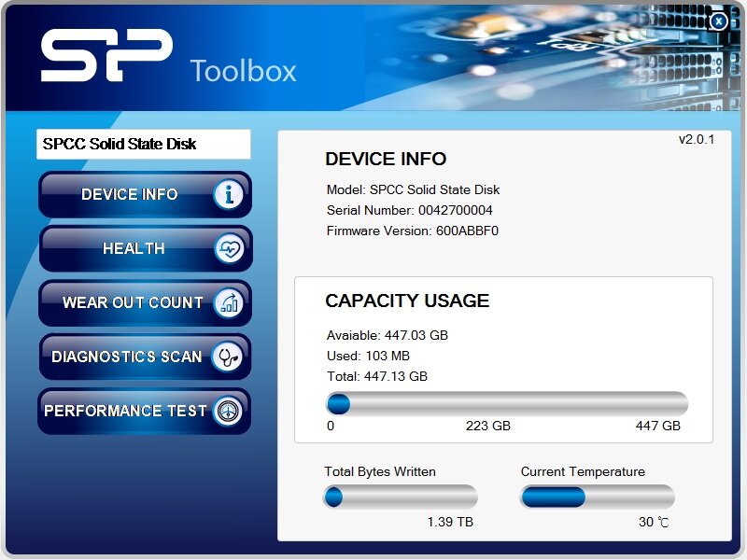Open the Health status screen
The image size is (747, 560).
133,248
